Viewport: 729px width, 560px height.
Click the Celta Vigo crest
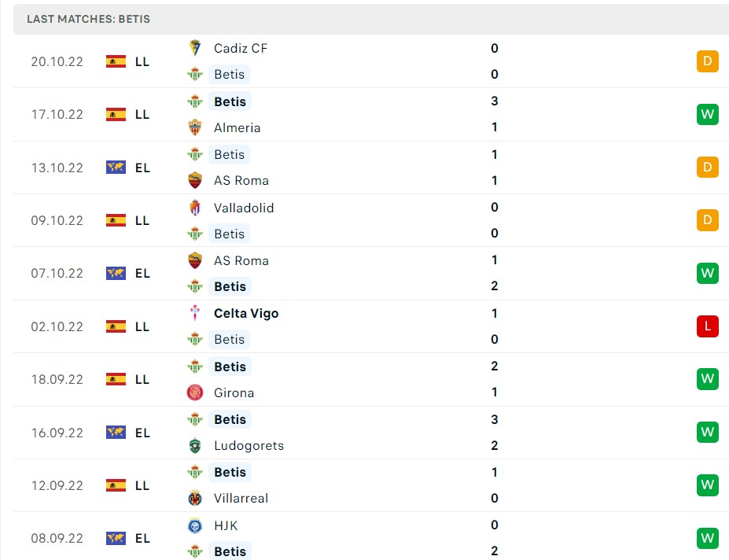tap(195, 313)
